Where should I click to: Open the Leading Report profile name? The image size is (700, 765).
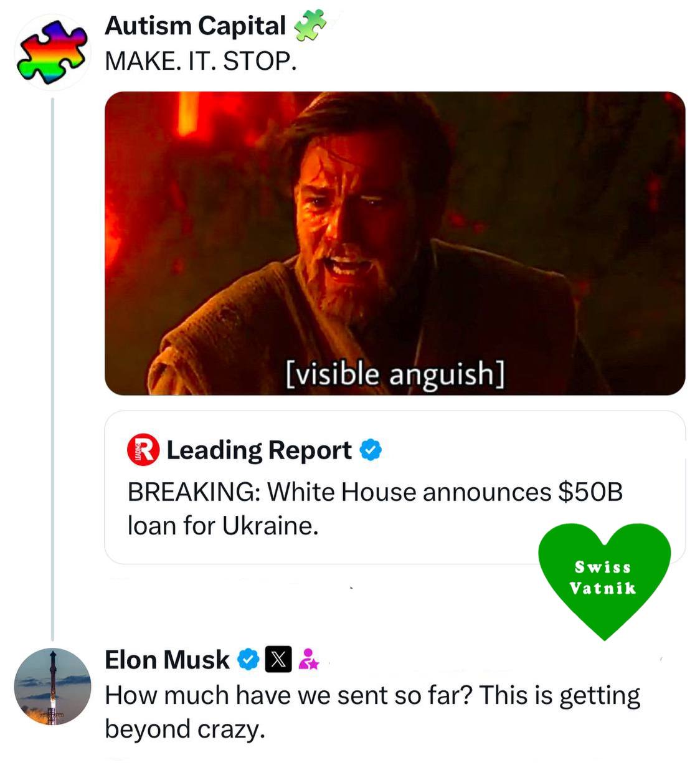(259, 450)
